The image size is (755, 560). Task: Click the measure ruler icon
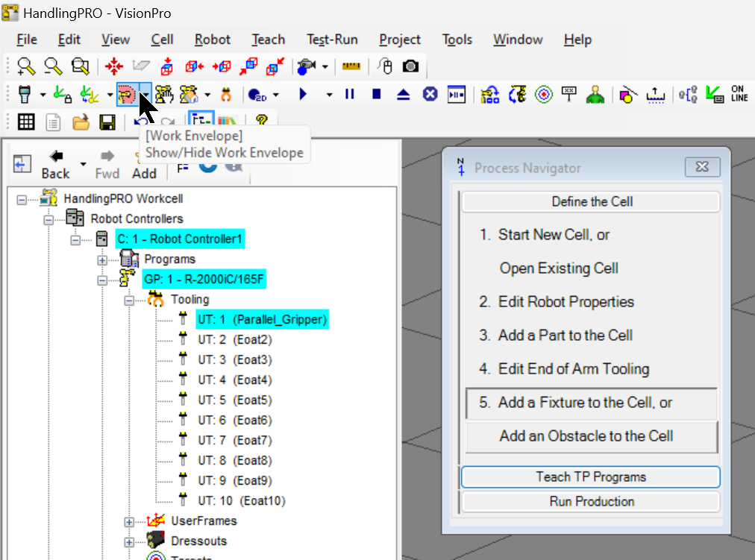point(351,66)
